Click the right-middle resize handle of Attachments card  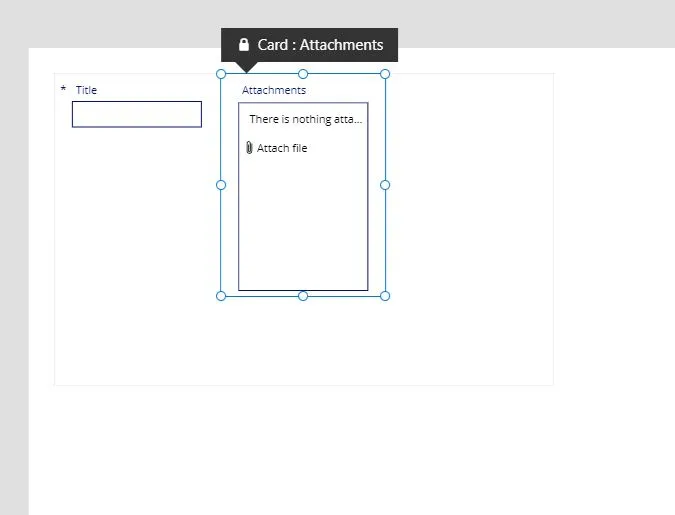(385, 185)
